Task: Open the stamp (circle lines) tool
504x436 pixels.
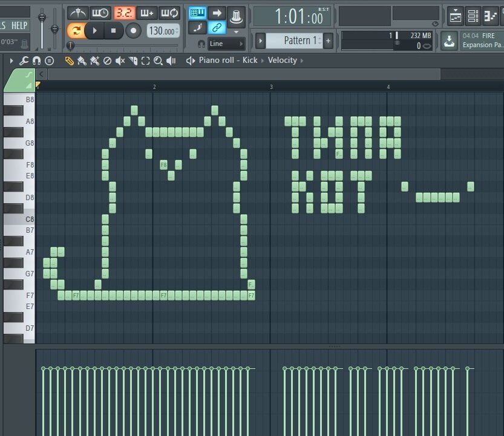Action: (49, 60)
